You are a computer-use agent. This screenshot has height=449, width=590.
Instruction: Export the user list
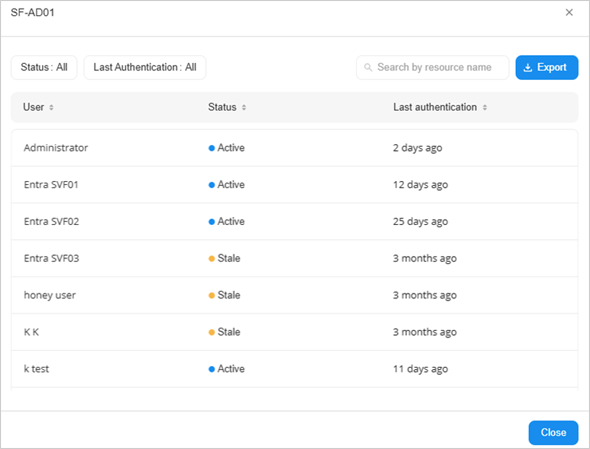[x=547, y=67]
